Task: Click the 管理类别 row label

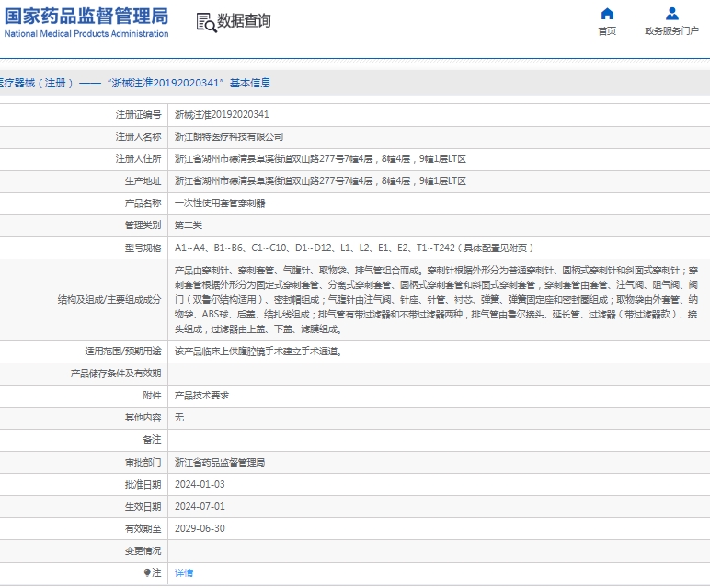Action: tap(143, 225)
